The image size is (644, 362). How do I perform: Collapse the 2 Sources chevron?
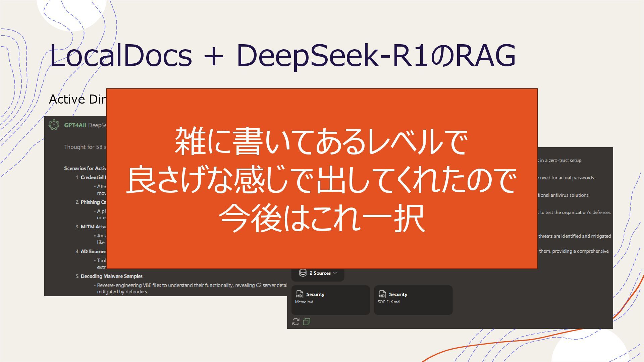(335, 273)
